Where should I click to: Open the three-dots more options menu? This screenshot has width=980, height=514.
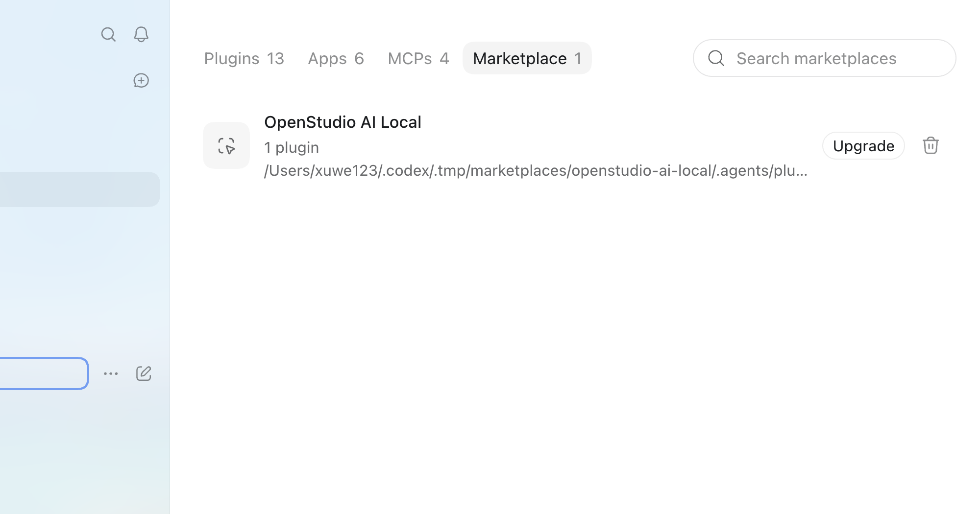[x=111, y=374]
